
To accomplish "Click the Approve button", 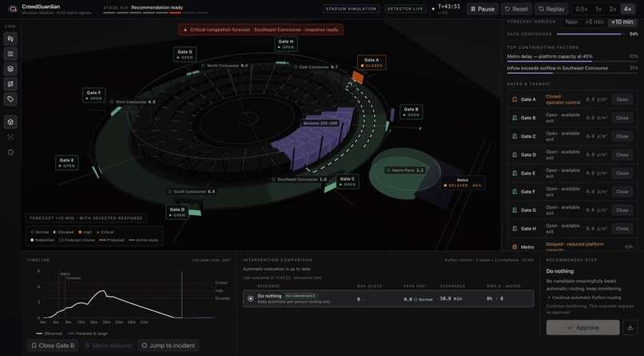I will (582, 328).
